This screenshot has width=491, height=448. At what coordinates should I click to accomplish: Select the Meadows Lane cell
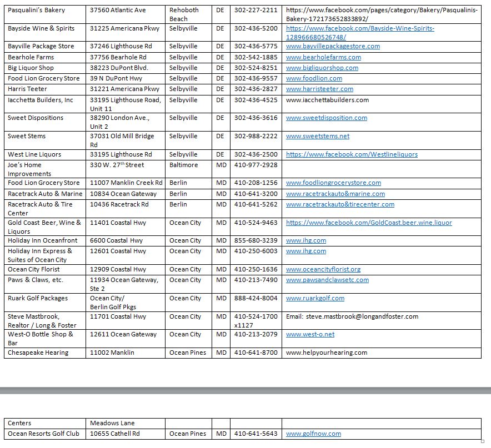click(x=126, y=423)
